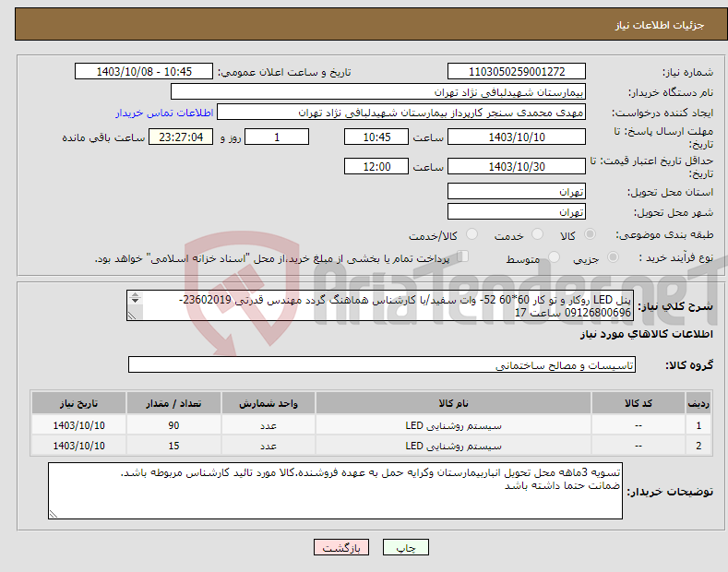The image size is (728, 572).
Task: Click the جزئیات اطلاعات نیاز header title
Action: (660, 25)
